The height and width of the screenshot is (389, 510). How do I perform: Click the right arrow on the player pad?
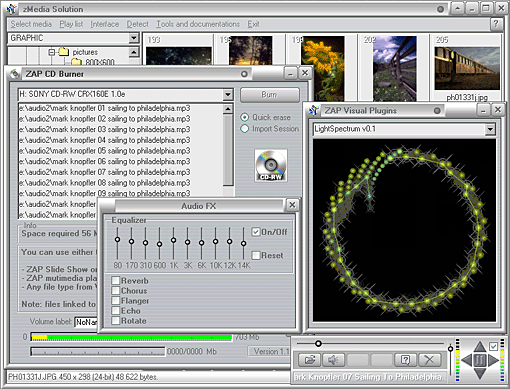coord(493,360)
